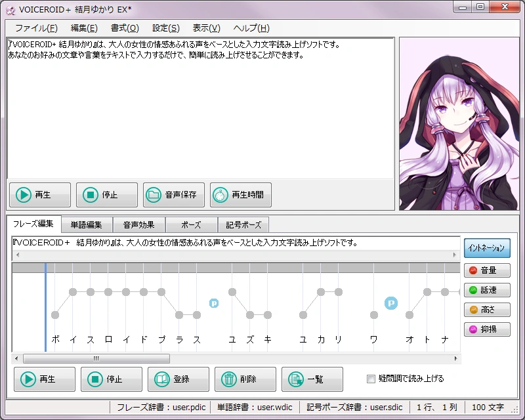This screenshot has width=525, height=420.
Task: Click the accent node above ラ
Action: click(x=179, y=315)
